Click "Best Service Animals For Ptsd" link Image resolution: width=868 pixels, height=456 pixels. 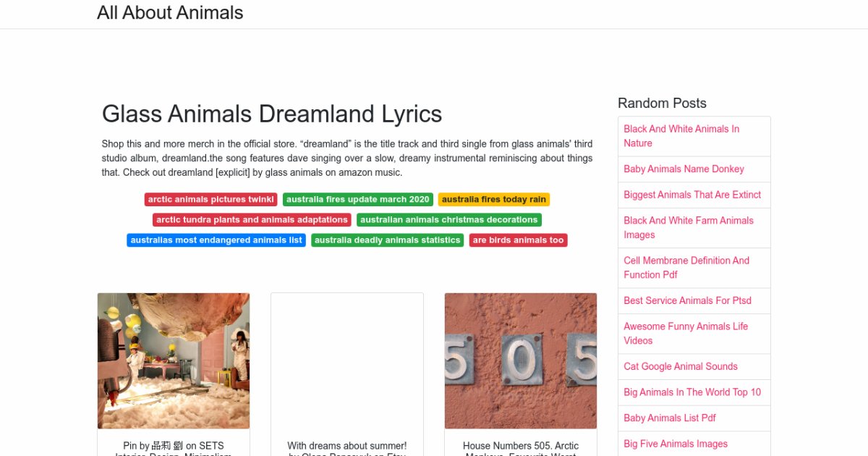[x=687, y=300]
